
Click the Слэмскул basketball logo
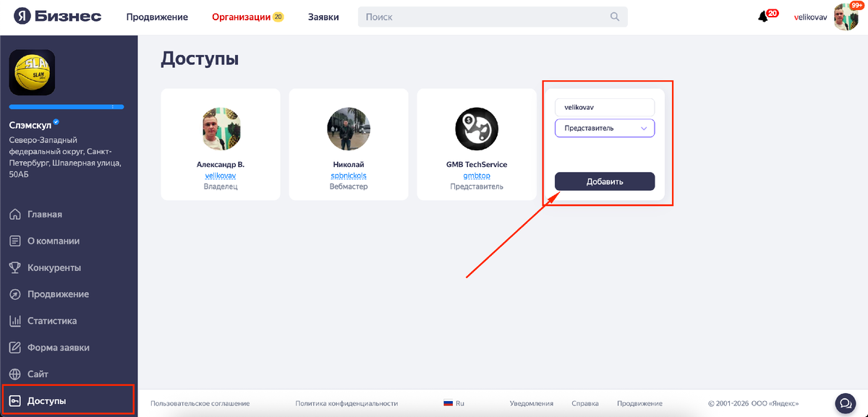[32, 72]
